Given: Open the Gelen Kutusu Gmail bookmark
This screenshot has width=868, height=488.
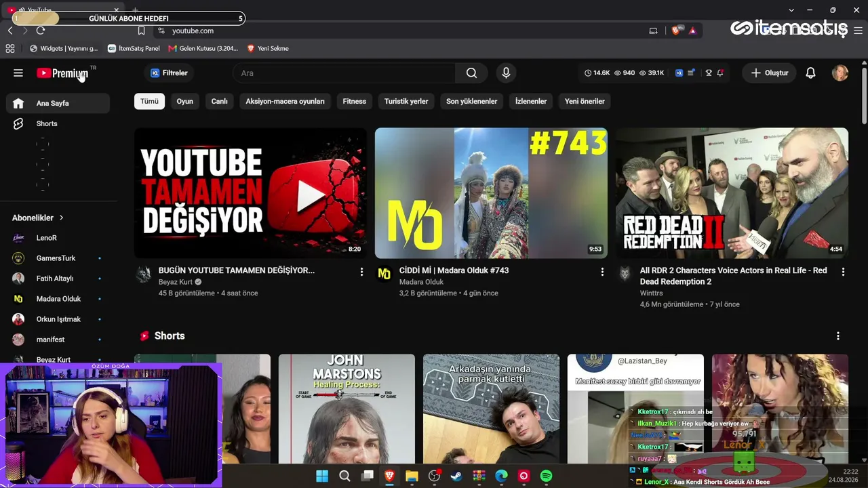Looking at the screenshot, I should [x=203, y=49].
